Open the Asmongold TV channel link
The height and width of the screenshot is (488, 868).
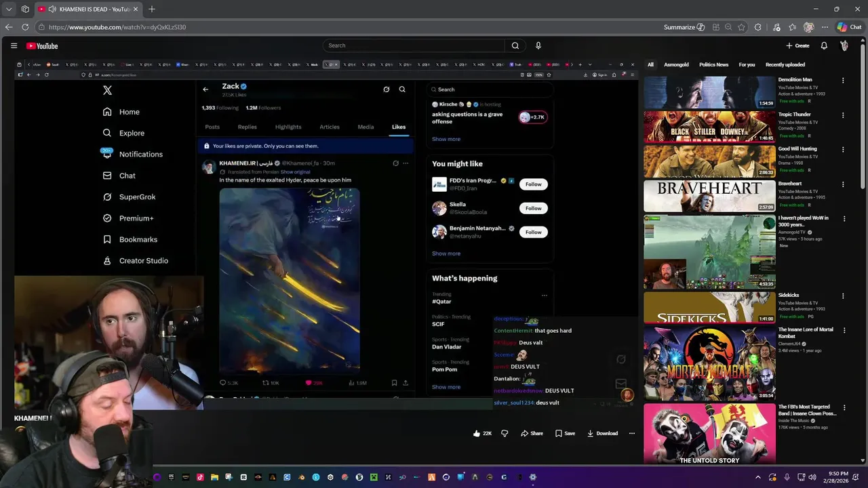coord(792,232)
